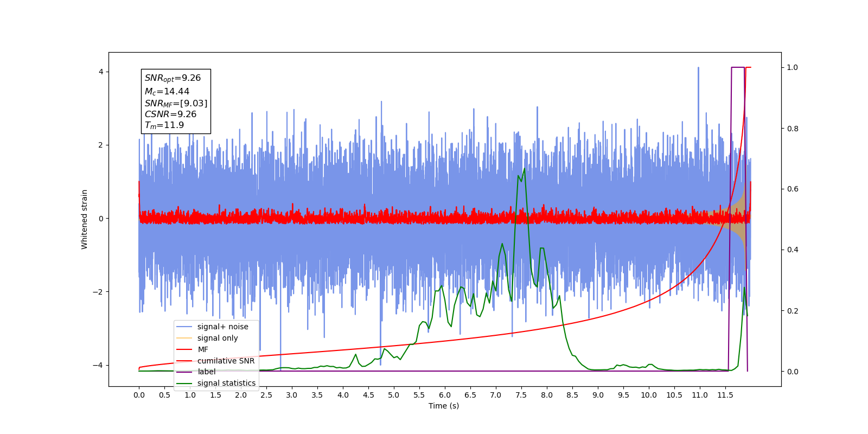
Task: Click the 4 tick on the left strain axis
Action: click(101, 72)
